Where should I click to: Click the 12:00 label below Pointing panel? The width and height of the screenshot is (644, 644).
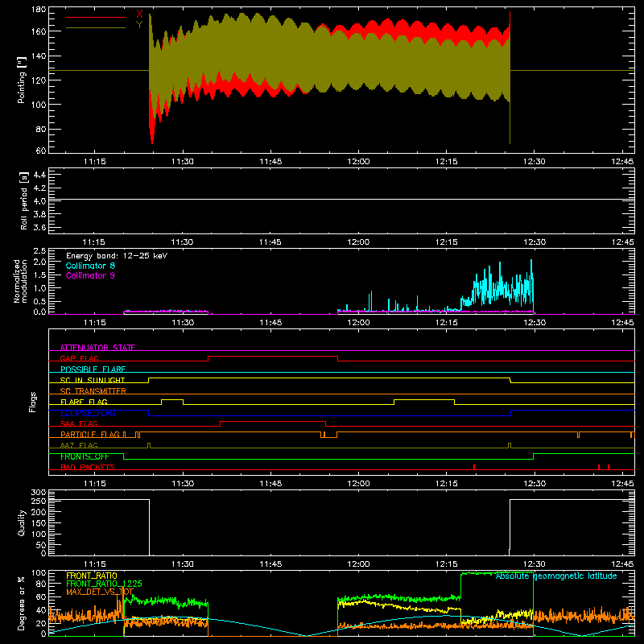coord(358,162)
